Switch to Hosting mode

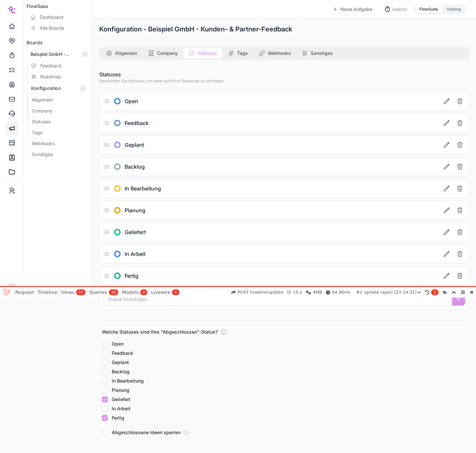[x=454, y=9]
